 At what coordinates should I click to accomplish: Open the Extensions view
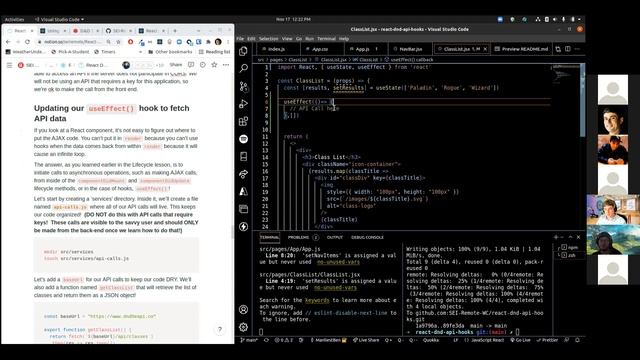(x=244, y=121)
